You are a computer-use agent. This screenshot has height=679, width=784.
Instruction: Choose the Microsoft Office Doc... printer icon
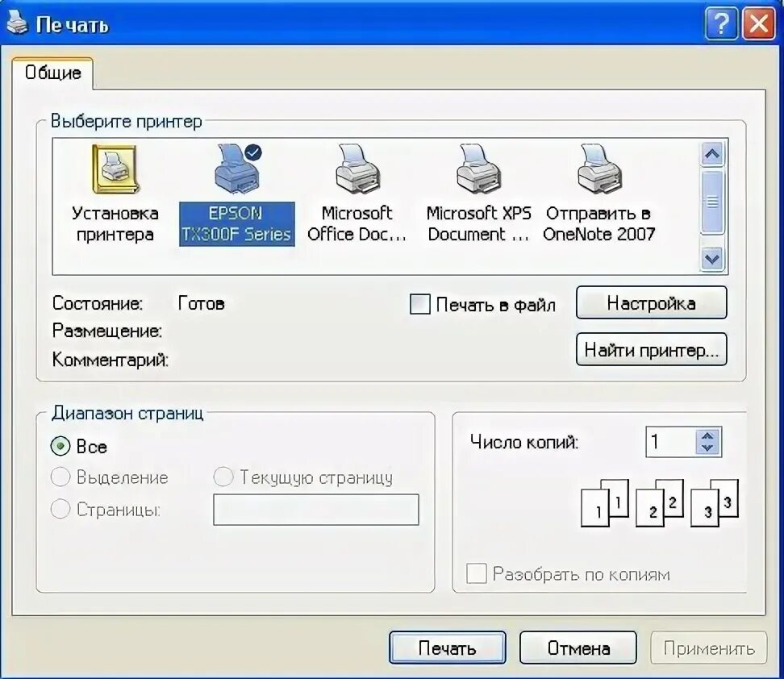point(357,170)
